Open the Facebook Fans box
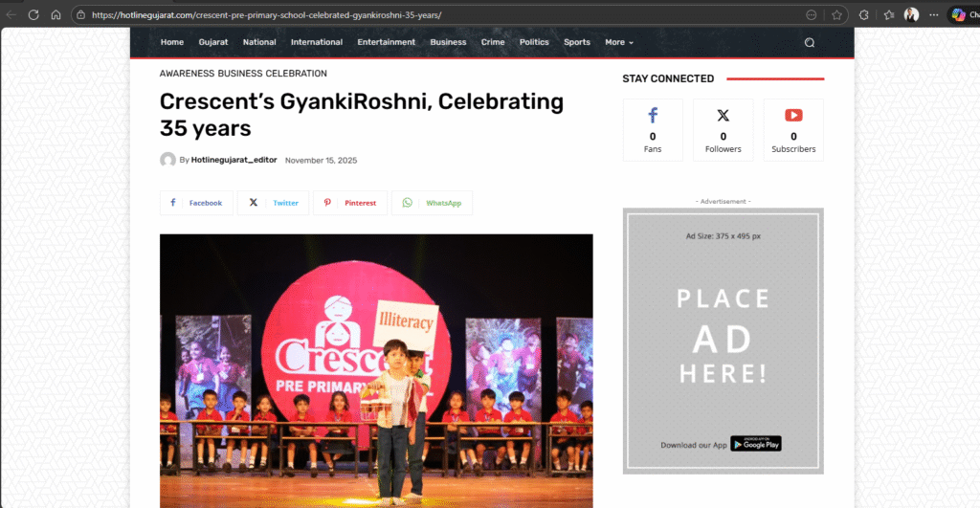The height and width of the screenshot is (508, 980). (653, 130)
